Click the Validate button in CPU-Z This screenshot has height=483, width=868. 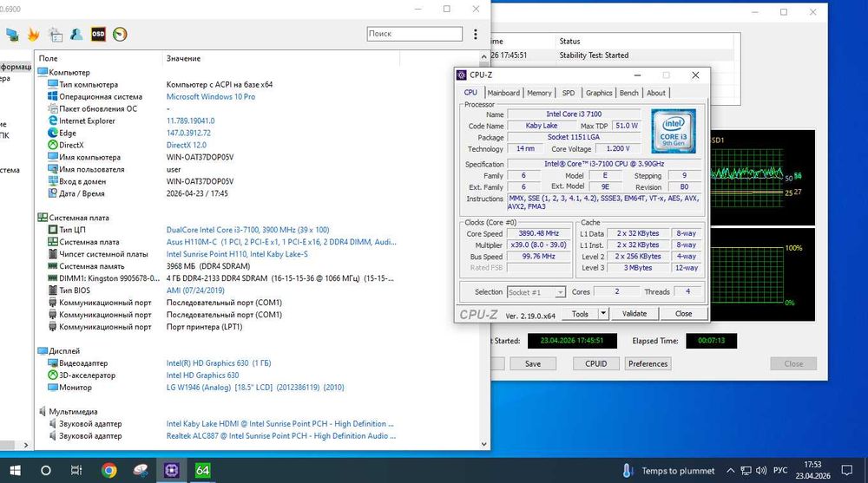tap(635, 314)
